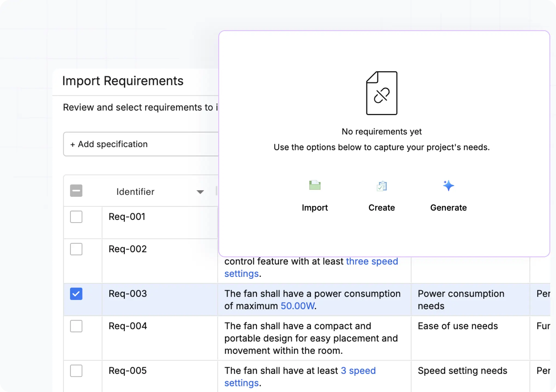Screen dimensions: 556x392
Task: Click the Generate label button
Action: click(448, 208)
